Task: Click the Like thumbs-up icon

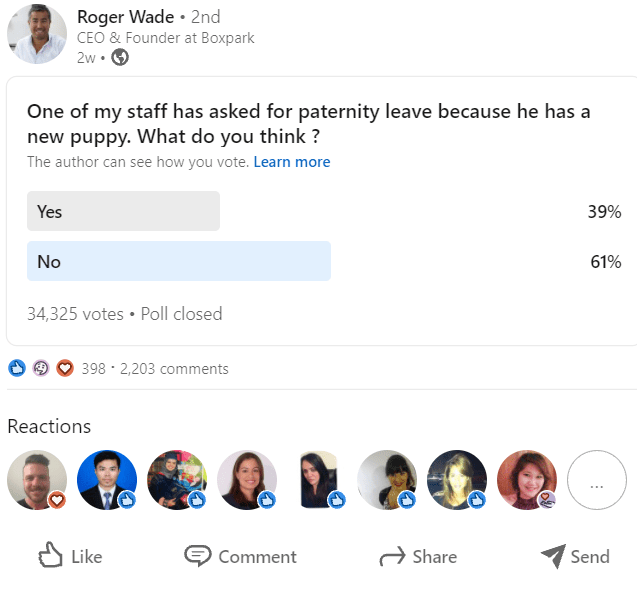Action: pos(50,556)
